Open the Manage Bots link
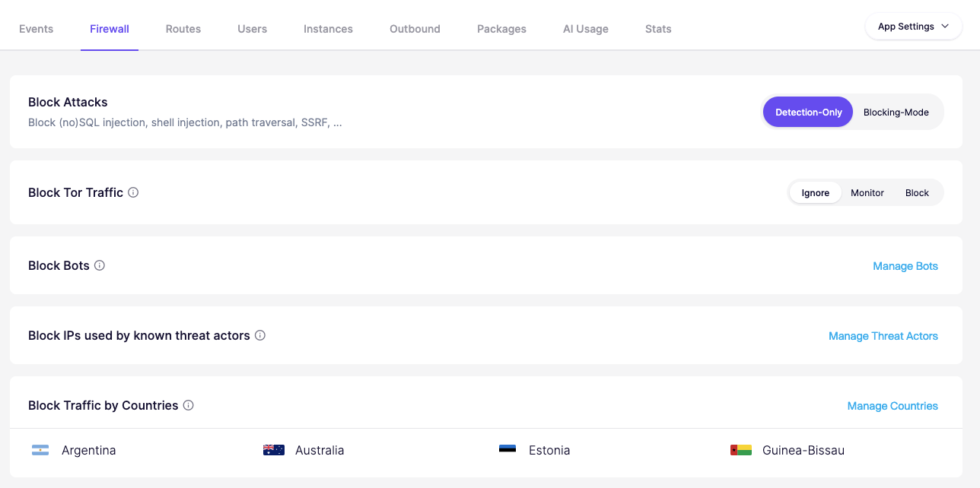 click(905, 266)
